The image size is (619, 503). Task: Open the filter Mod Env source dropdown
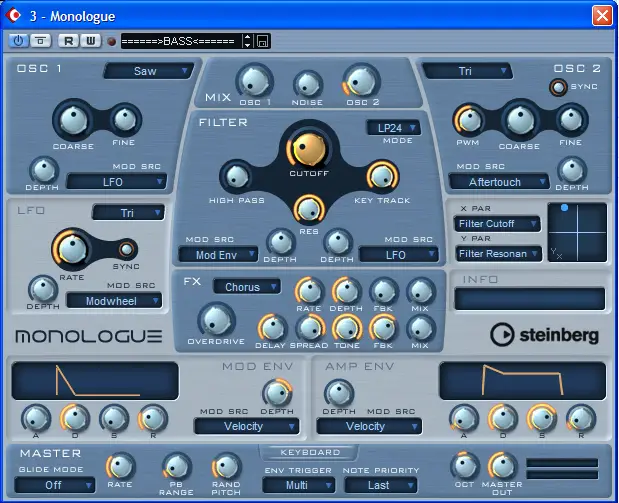218,255
